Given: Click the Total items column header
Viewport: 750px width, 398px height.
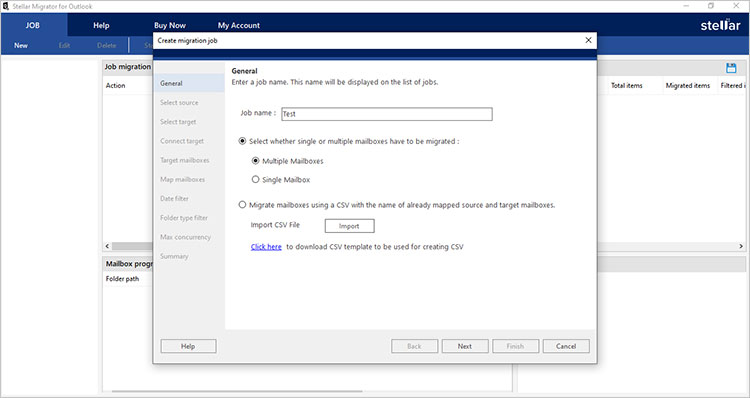Looking at the screenshot, I should pos(627,86).
